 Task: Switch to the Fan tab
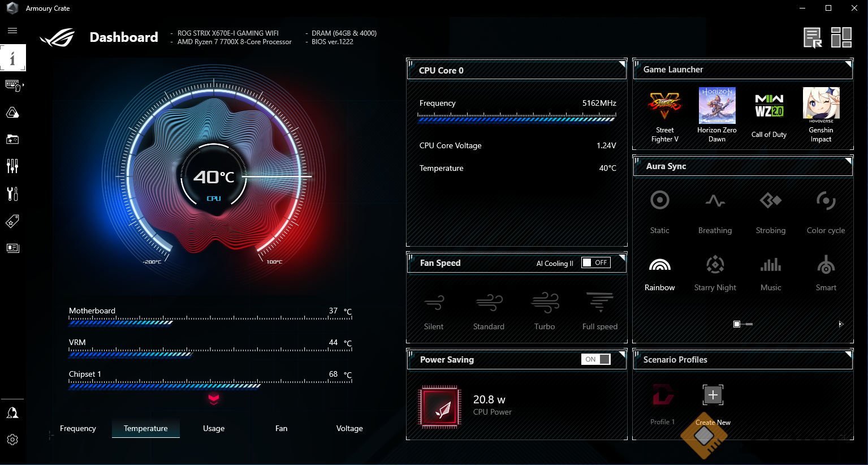point(282,428)
